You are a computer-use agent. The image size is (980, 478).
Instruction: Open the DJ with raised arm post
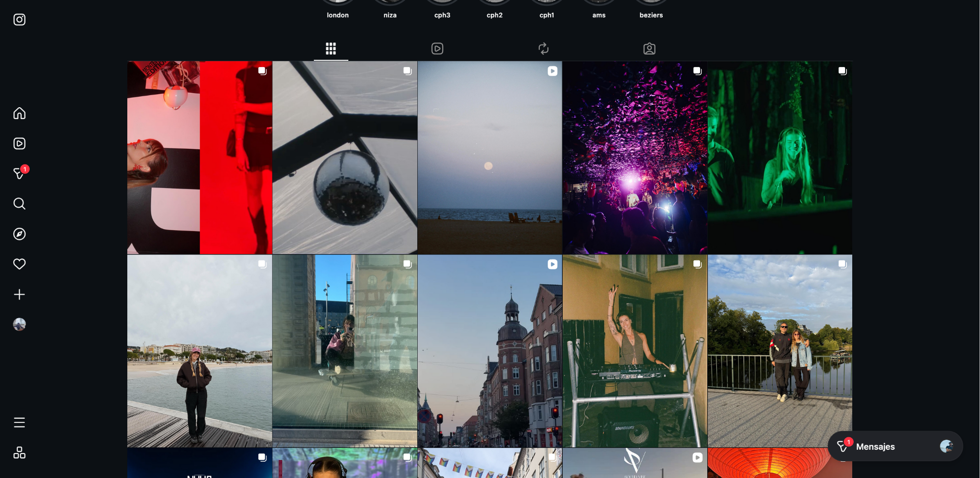coord(635,351)
